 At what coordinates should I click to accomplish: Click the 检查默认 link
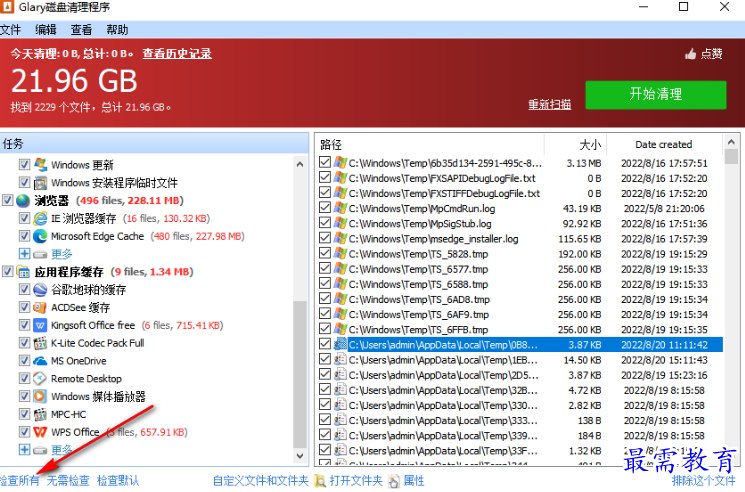[x=118, y=481]
